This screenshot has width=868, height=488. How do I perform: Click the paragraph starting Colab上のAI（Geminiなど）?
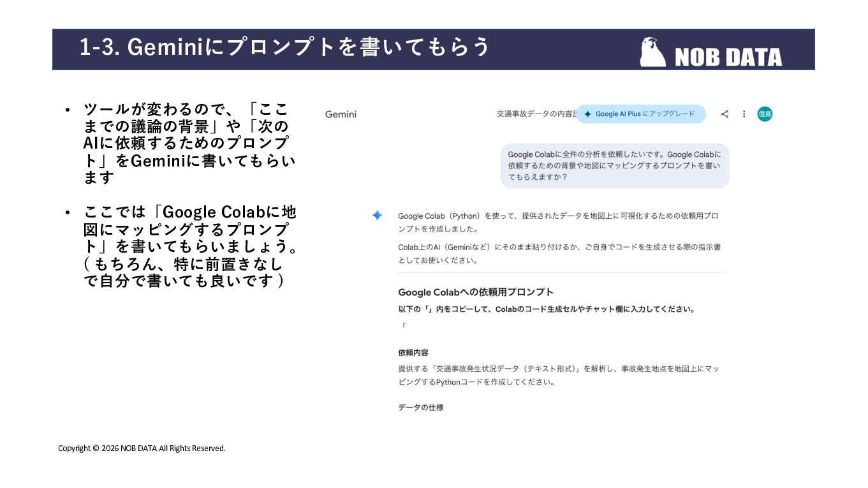click(x=559, y=253)
